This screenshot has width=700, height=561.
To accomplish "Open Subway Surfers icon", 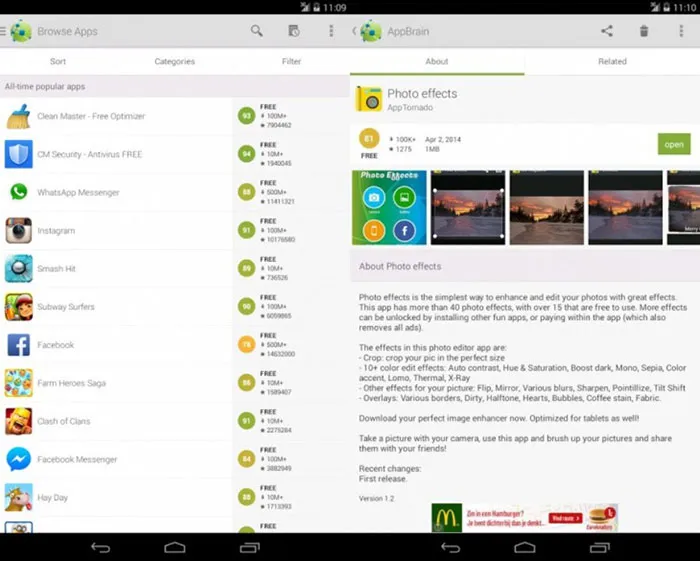I will (18, 307).
